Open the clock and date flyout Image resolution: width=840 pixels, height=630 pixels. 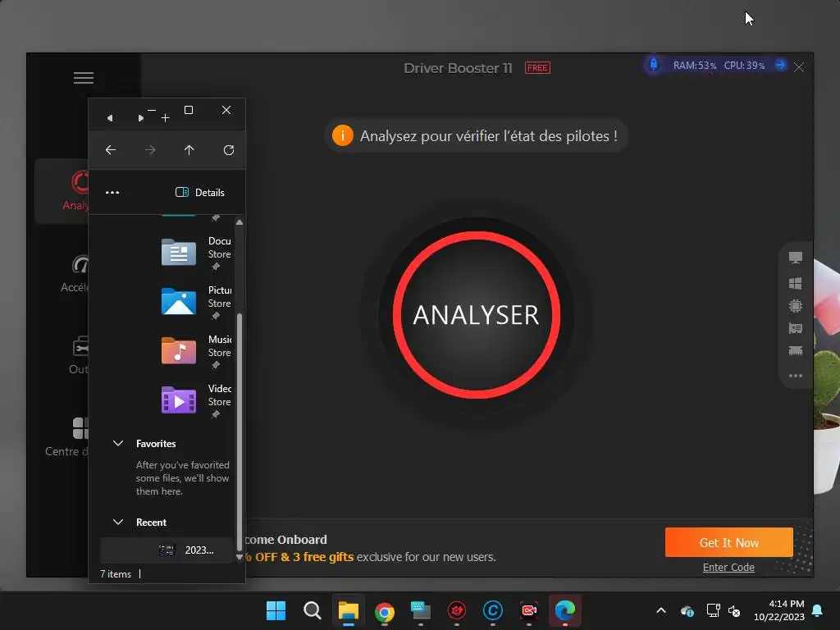(779, 610)
